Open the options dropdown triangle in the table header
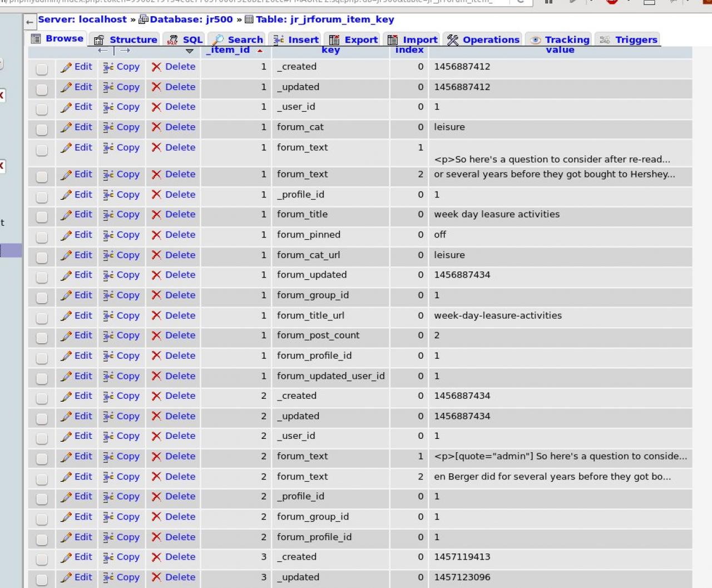 click(190, 51)
